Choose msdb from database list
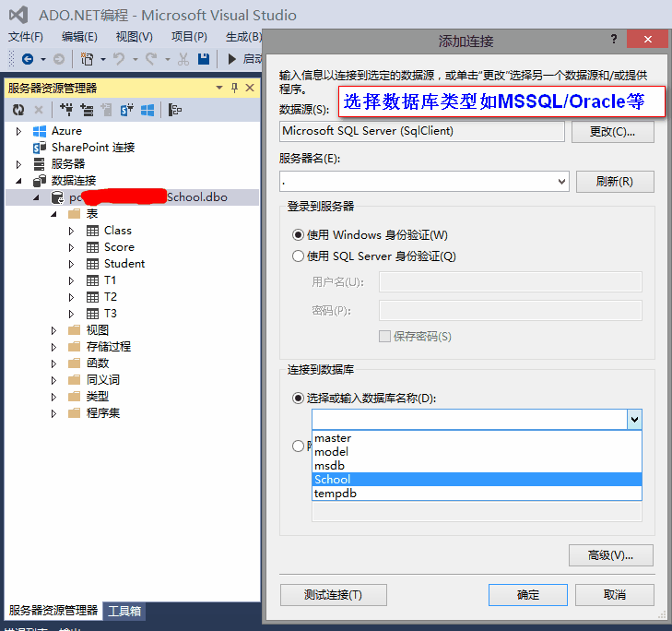The height and width of the screenshot is (631, 672). (x=477, y=466)
